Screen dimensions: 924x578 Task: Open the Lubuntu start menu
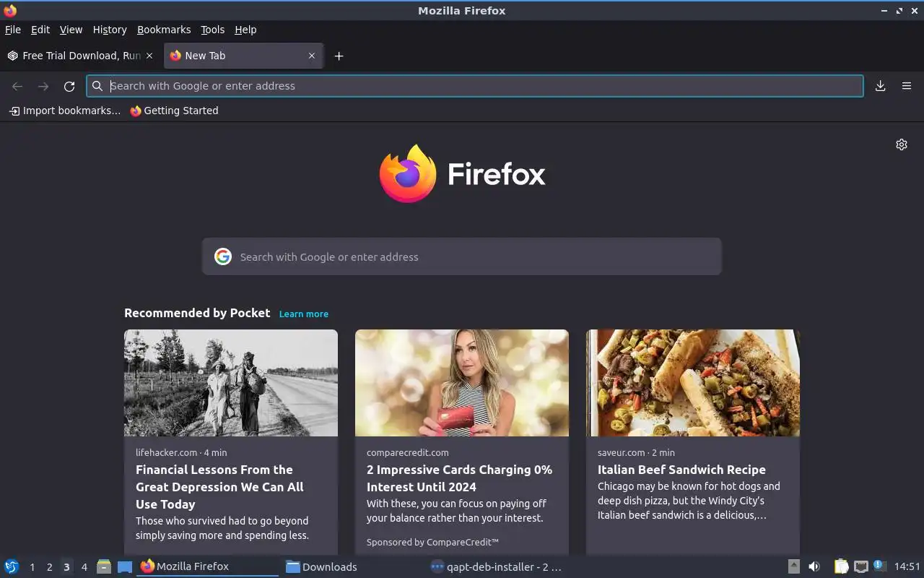12,566
